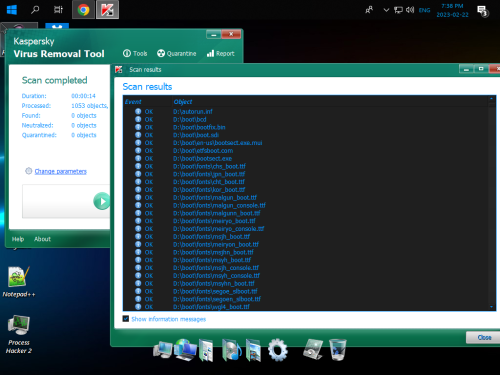The width and height of the screenshot is (500, 375).
Task: Open the network globe dock icon
Action: pos(185,350)
